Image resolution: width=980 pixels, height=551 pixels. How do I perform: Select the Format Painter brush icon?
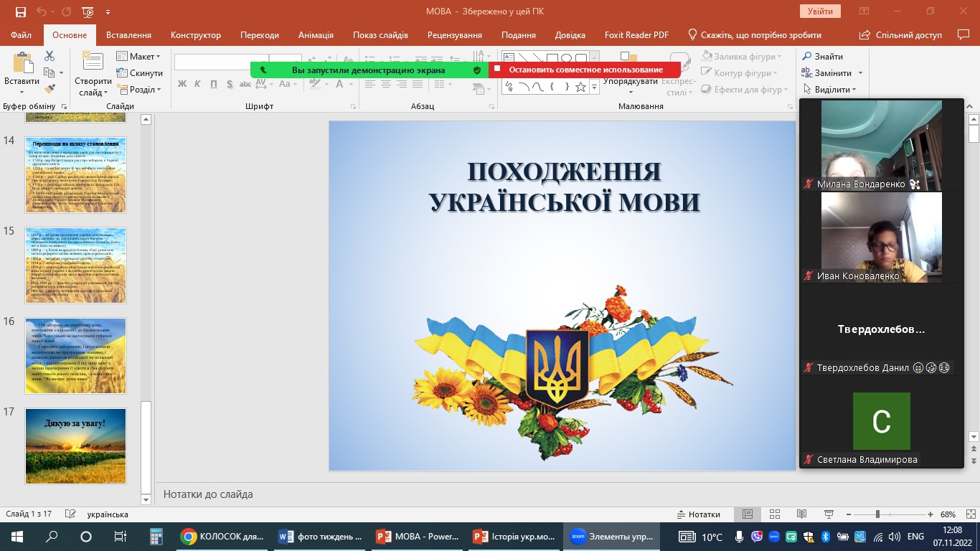(50, 89)
